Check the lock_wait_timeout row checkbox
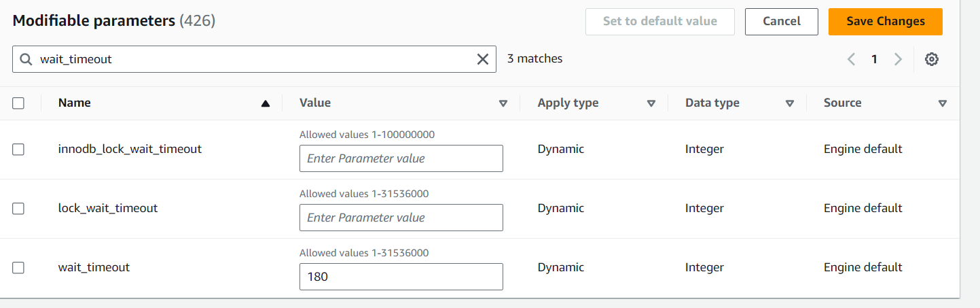 coord(18,209)
